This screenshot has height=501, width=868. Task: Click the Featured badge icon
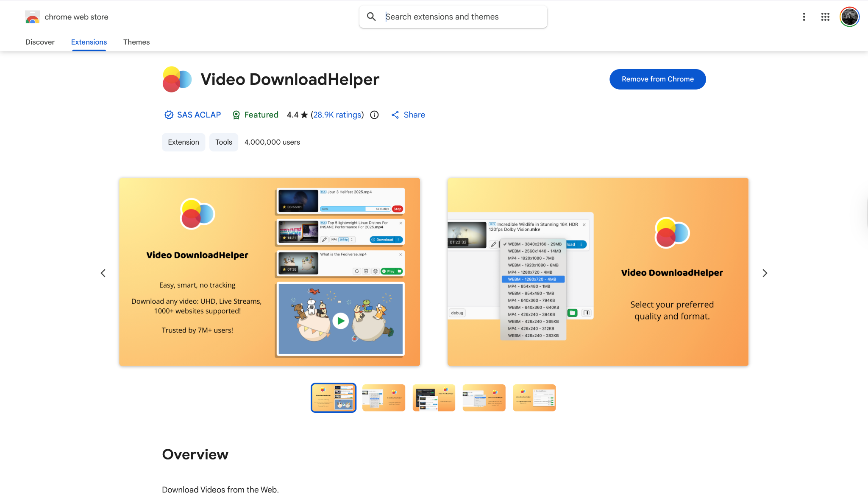pyautogui.click(x=236, y=115)
